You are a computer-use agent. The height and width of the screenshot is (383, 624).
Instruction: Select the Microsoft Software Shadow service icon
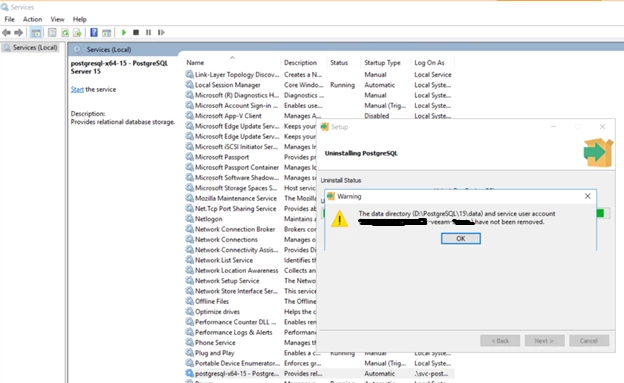coord(189,178)
